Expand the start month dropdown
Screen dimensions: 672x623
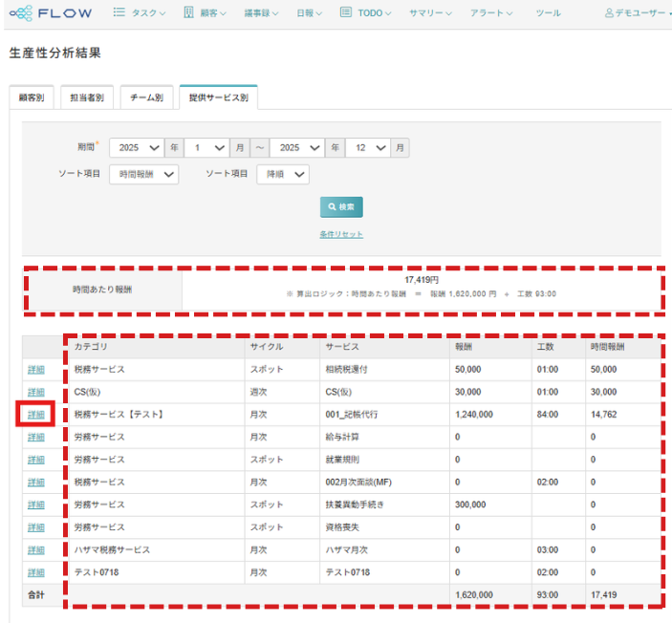pos(206,148)
